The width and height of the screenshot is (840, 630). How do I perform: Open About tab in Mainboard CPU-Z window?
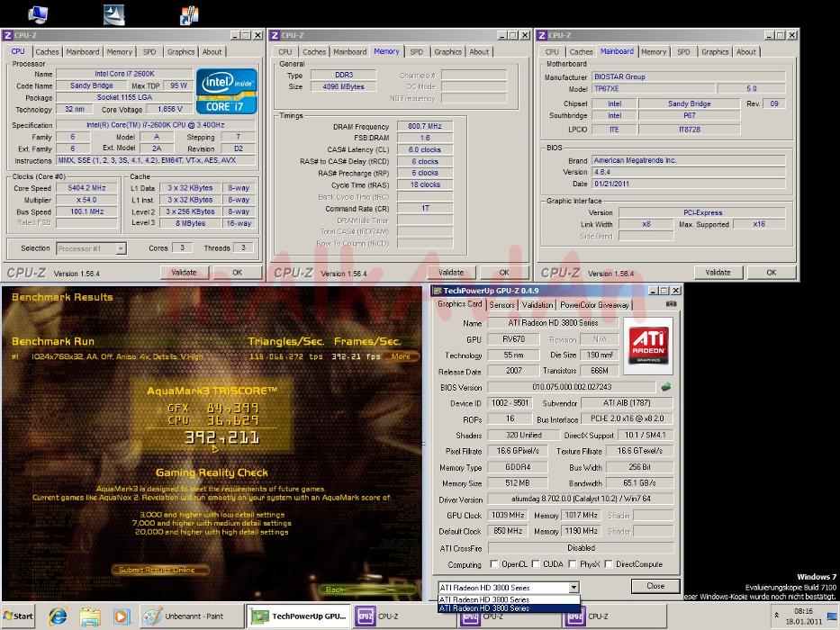click(x=746, y=52)
